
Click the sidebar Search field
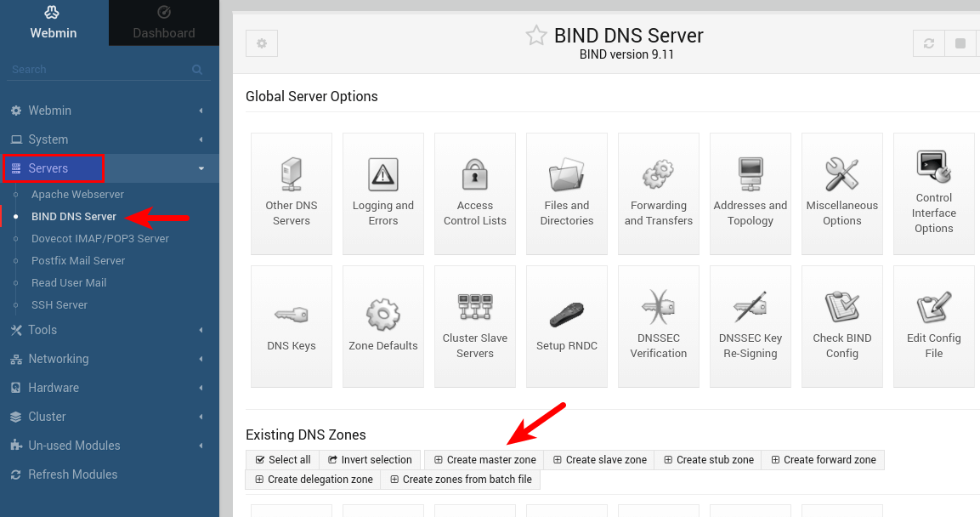[x=98, y=70]
